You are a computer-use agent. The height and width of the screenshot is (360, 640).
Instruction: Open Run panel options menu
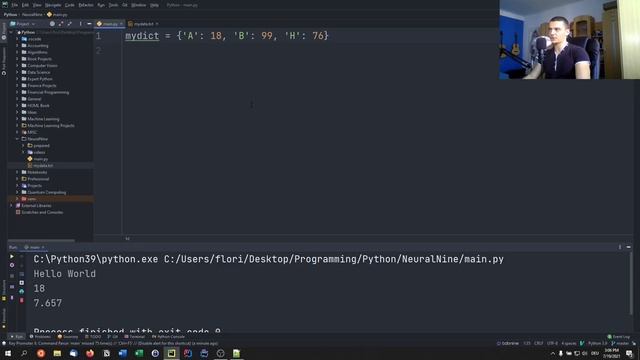620,247
